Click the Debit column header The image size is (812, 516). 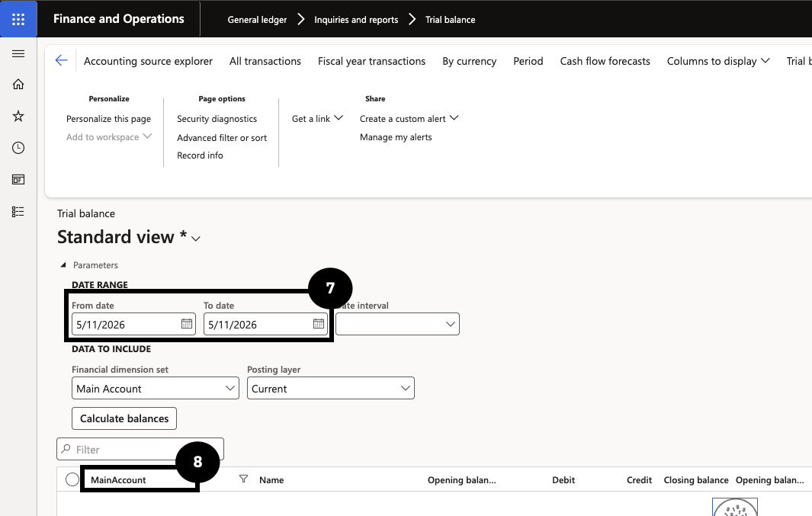point(563,479)
